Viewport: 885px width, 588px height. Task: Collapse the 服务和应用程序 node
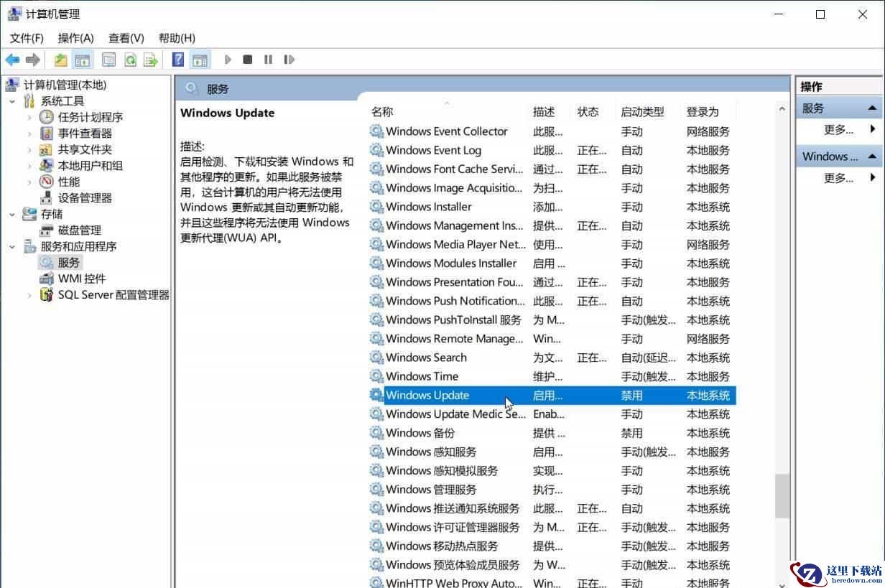click(12, 246)
